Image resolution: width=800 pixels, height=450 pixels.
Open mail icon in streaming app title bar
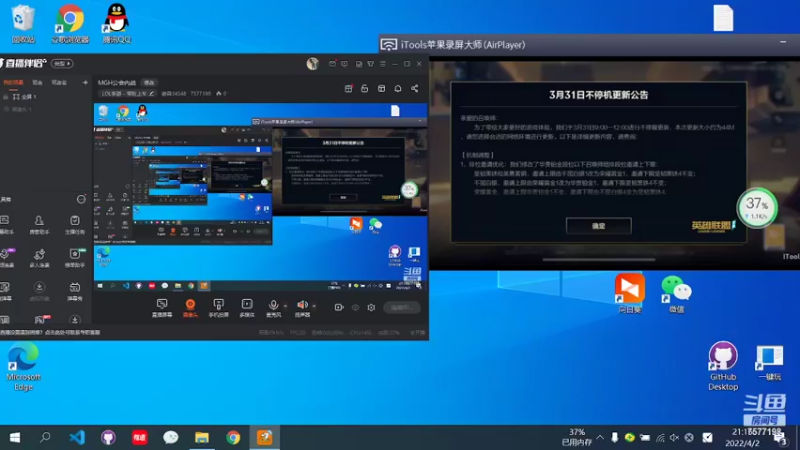332,64
